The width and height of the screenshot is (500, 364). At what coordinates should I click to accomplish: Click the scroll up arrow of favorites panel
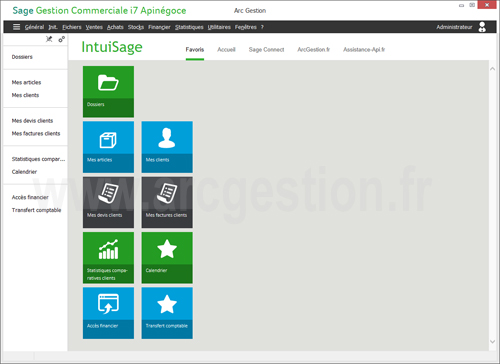pyautogui.click(x=492, y=69)
